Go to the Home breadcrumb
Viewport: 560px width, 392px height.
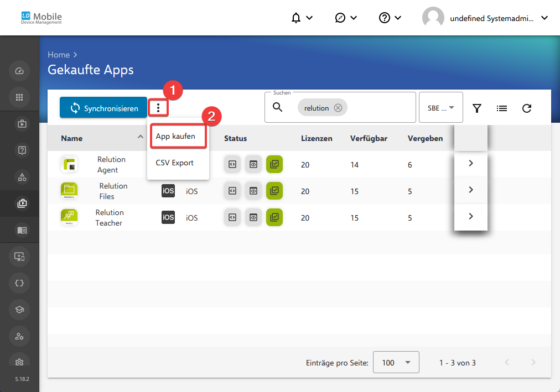coord(59,55)
